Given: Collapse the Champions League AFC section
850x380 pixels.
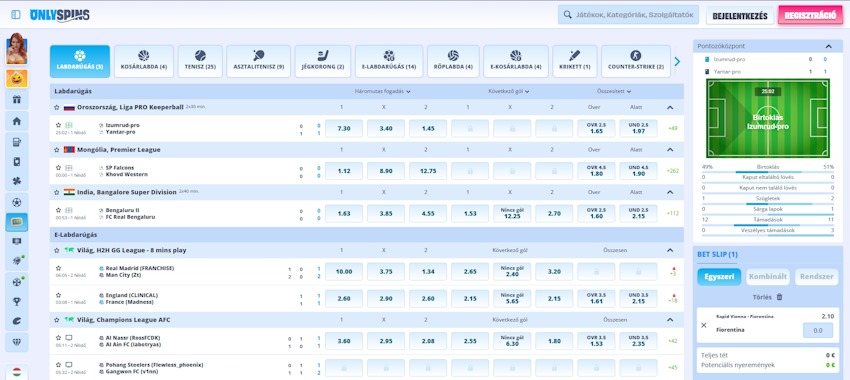Looking at the screenshot, I should pos(670,320).
